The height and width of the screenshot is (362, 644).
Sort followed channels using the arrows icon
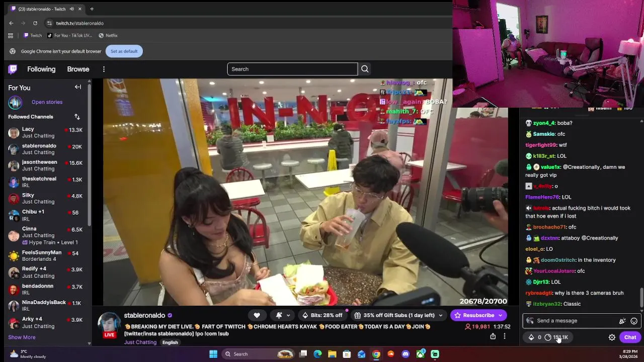77,117
